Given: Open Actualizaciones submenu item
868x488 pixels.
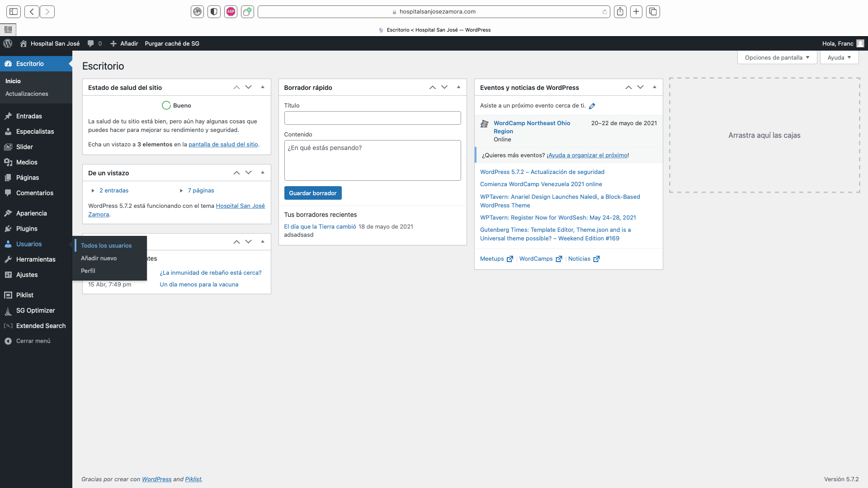Looking at the screenshot, I should click(x=27, y=94).
